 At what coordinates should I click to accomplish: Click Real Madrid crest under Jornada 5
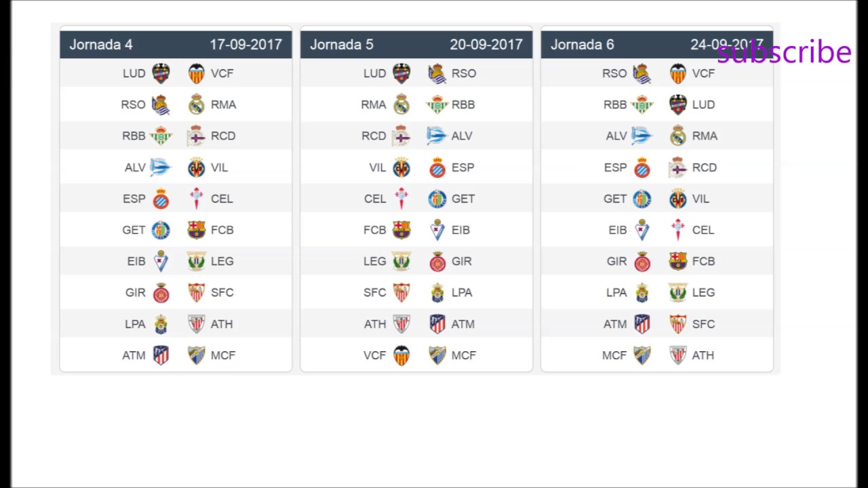pos(401,104)
